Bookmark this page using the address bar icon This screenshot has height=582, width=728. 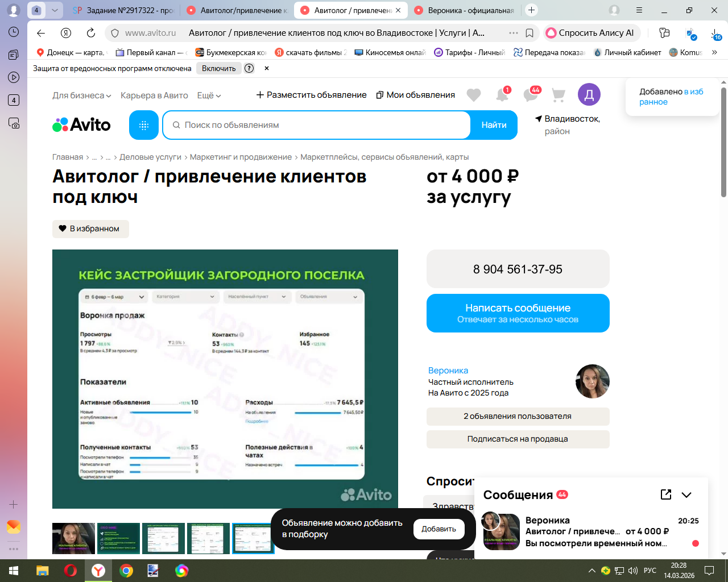pyautogui.click(x=530, y=33)
